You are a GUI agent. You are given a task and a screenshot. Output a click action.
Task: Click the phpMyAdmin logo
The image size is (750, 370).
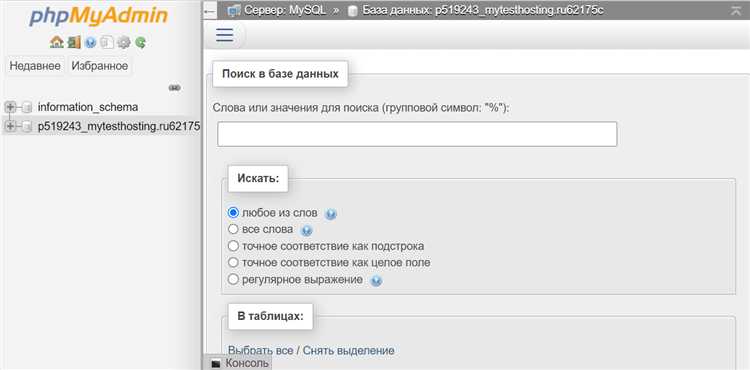coord(99,17)
